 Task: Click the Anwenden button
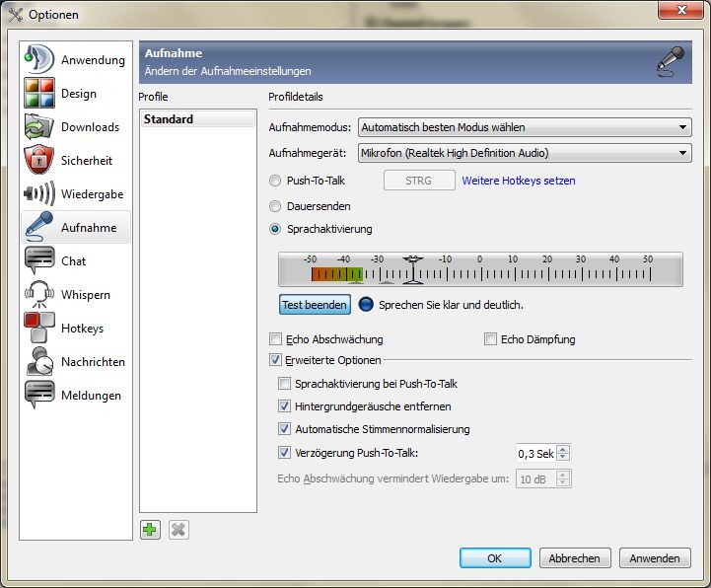(655, 558)
